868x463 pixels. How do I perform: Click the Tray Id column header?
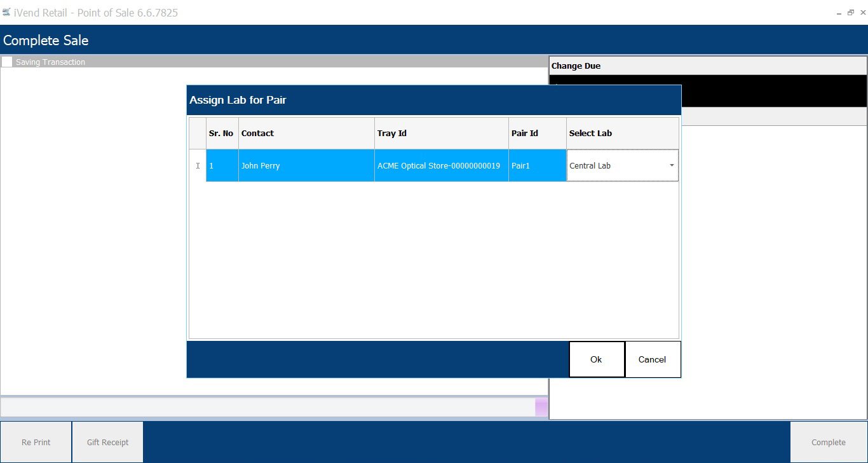coord(441,134)
